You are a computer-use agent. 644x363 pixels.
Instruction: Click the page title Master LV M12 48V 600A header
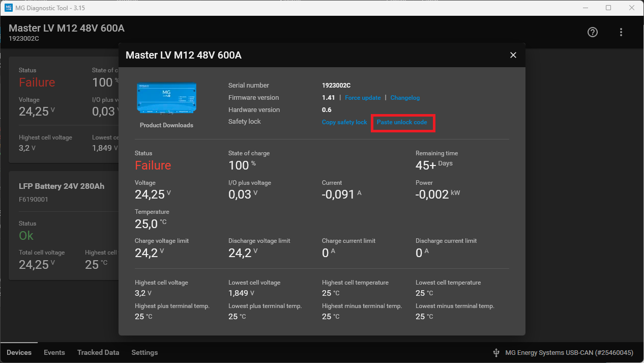click(67, 28)
